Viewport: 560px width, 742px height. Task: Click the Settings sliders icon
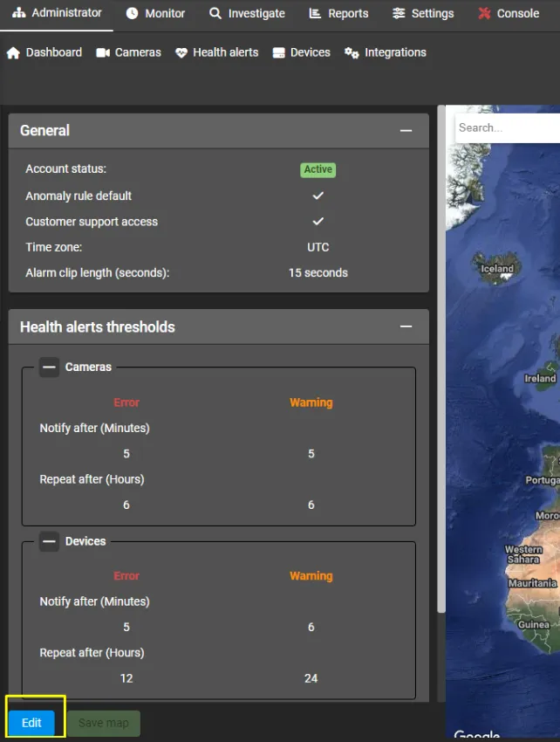coord(399,13)
